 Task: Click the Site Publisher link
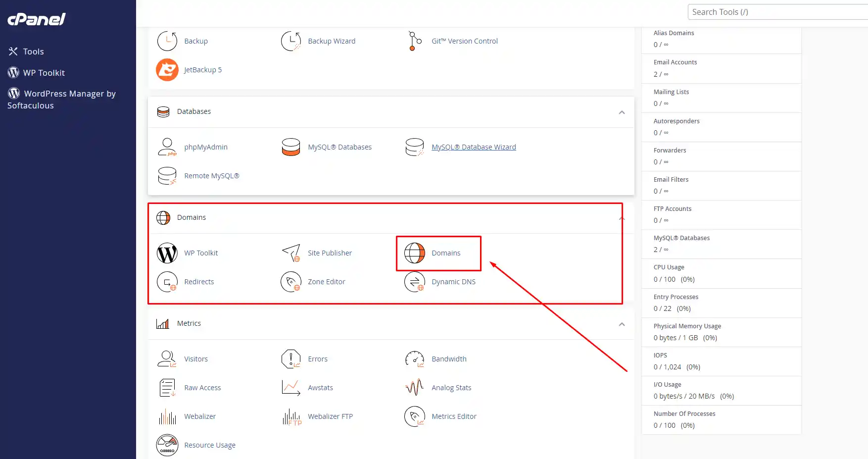330,253
